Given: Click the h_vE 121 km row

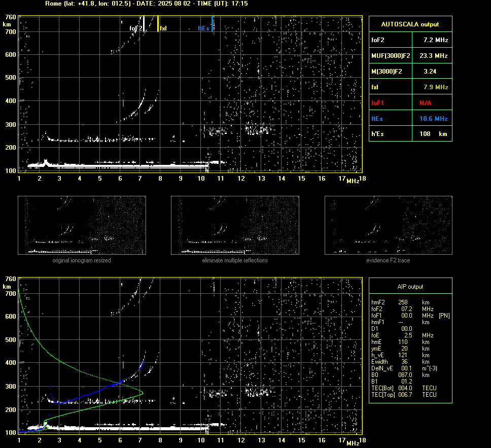Looking at the screenshot, I should point(401,355).
